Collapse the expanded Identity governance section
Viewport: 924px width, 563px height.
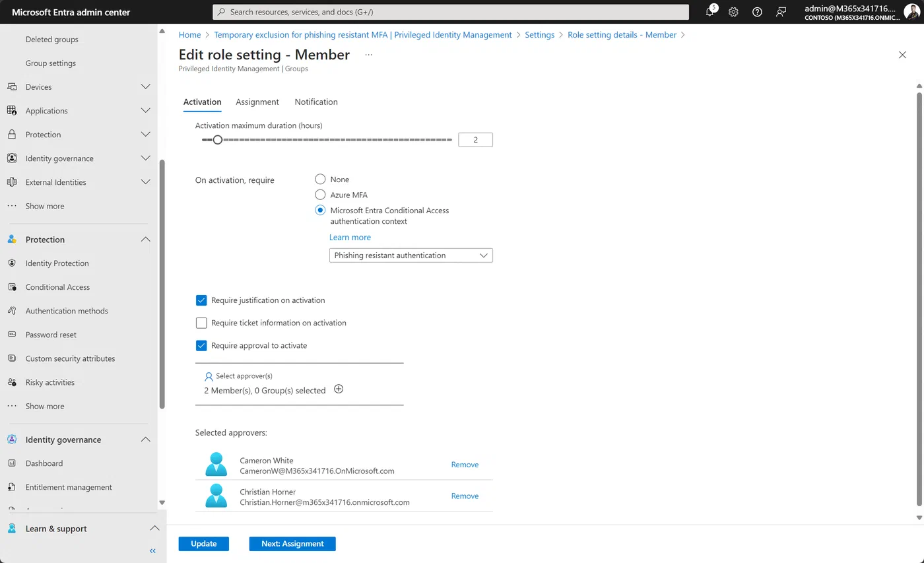point(146,440)
